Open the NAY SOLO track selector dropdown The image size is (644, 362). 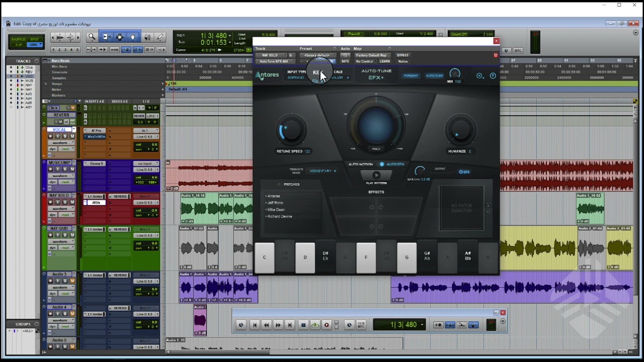pyautogui.click(x=271, y=55)
